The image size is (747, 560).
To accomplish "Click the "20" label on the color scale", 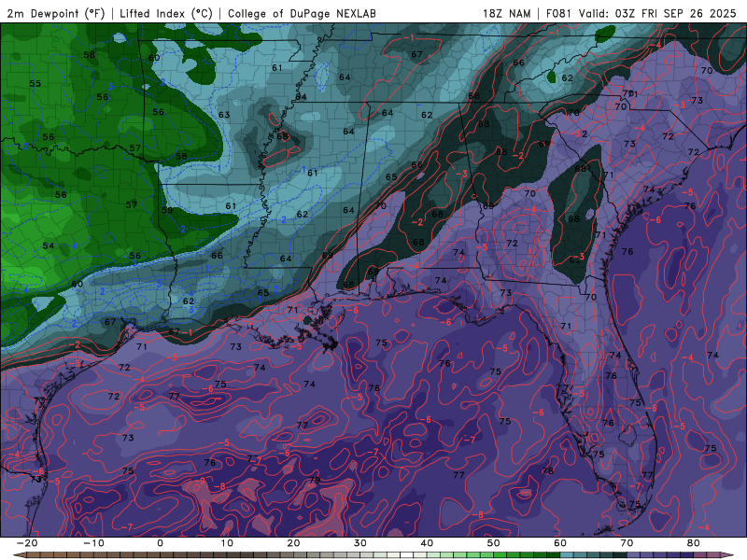I will (x=293, y=543).
